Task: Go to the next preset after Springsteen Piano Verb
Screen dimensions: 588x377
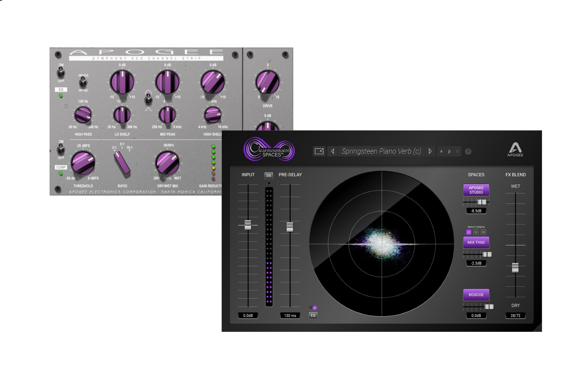Action: pos(430,151)
